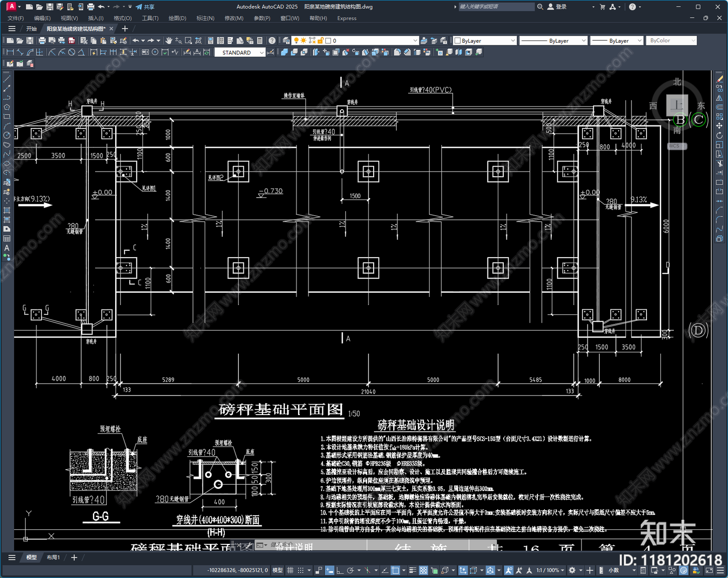Click the new drawing tab plus button
The image size is (728, 578).
[125, 29]
